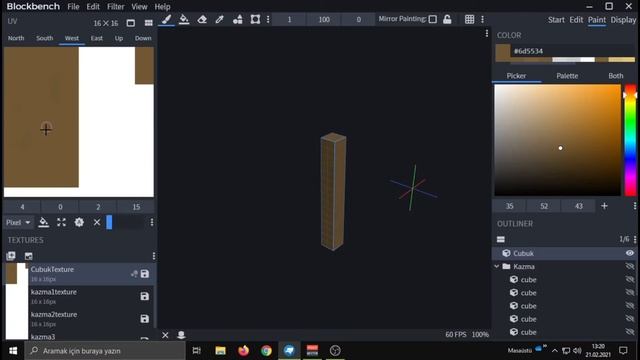This screenshot has height=360, width=640.
Task: Open the Edit menu
Action: pos(93,7)
